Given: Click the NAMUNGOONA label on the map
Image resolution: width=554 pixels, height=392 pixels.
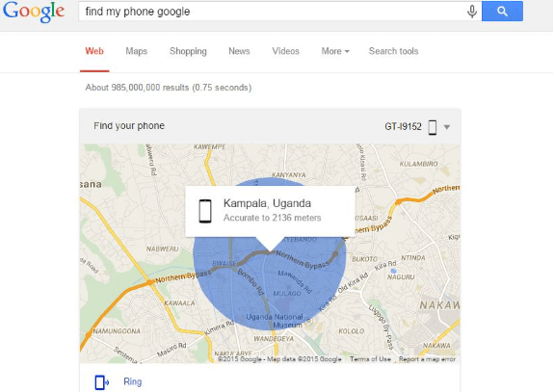Looking at the screenshot, I should pyautogui.click(x=117, y=331).
